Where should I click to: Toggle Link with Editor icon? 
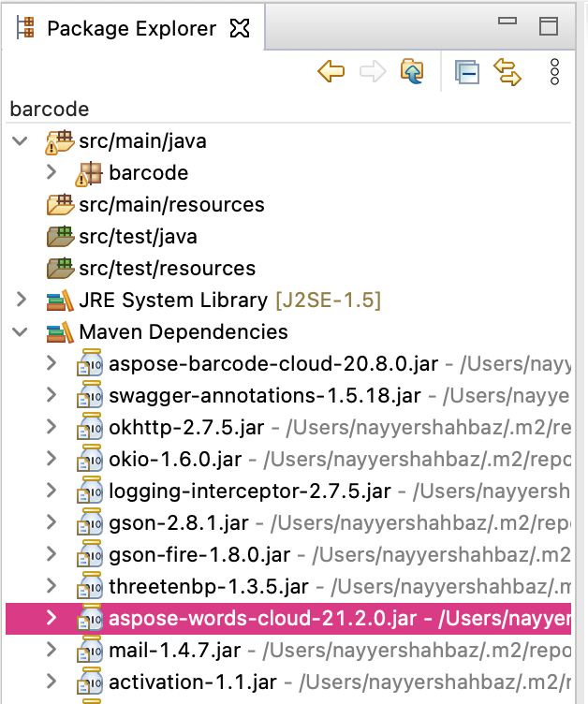point(507,72)
